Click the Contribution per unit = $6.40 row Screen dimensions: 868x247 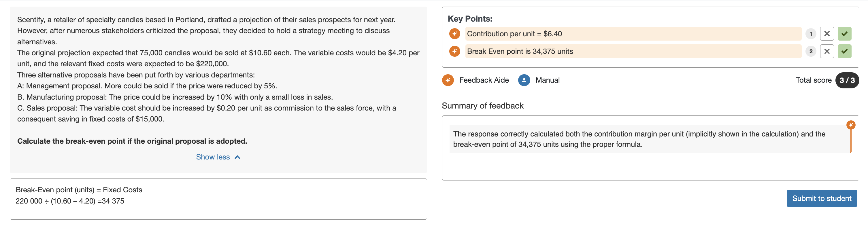click(633, 34)
